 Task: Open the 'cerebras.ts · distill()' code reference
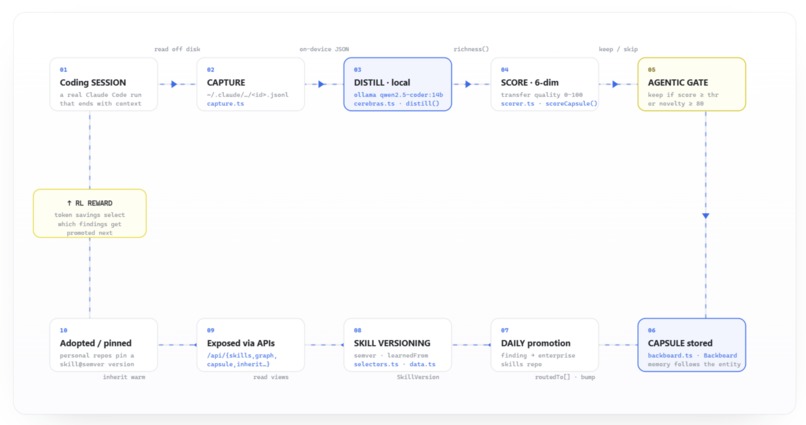pyautogui.click(x=396, y=104)
